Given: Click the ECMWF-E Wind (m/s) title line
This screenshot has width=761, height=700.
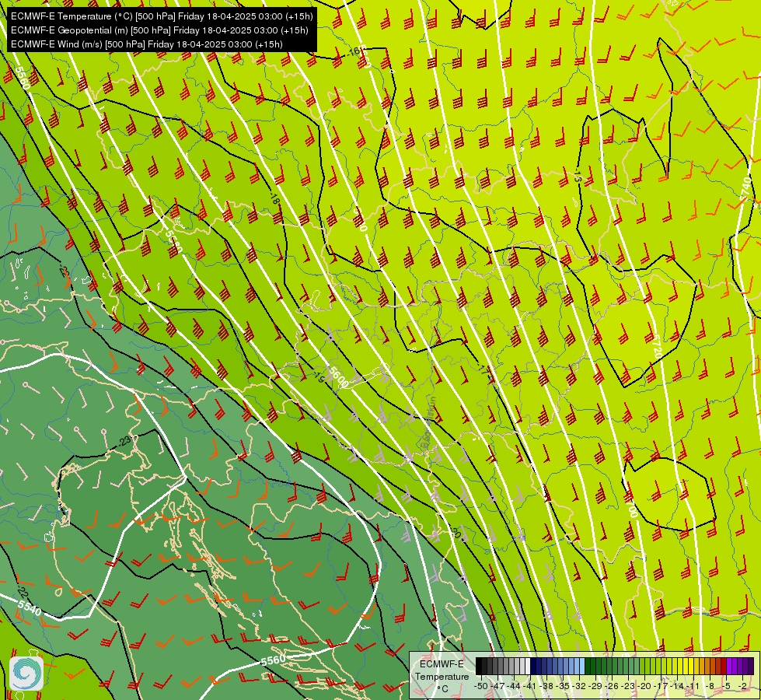Looking at the screenshot, I should point(147,44).
